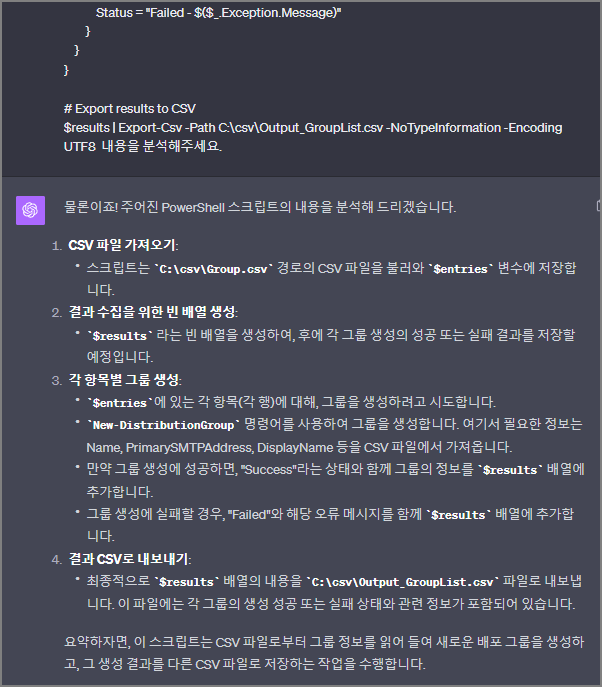Click the 'Status = "Failed' line in prompt
This screenshot has width=602, height=687.
pos(218,13)
